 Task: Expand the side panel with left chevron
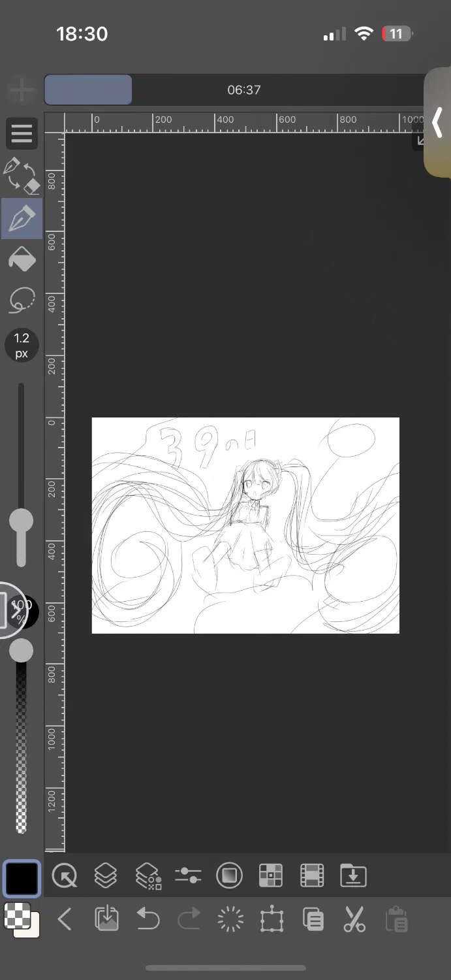pyautogui.click(x=437, y=122)
